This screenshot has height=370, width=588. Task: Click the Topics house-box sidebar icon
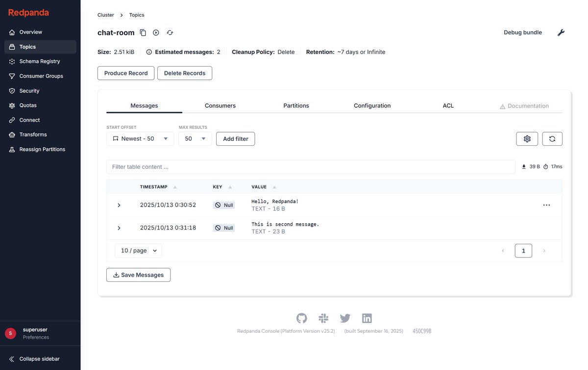(12, 47)
